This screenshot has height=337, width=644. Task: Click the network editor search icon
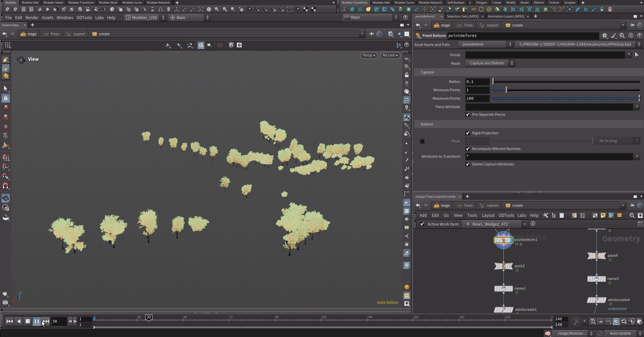click(x=632, y=215)
